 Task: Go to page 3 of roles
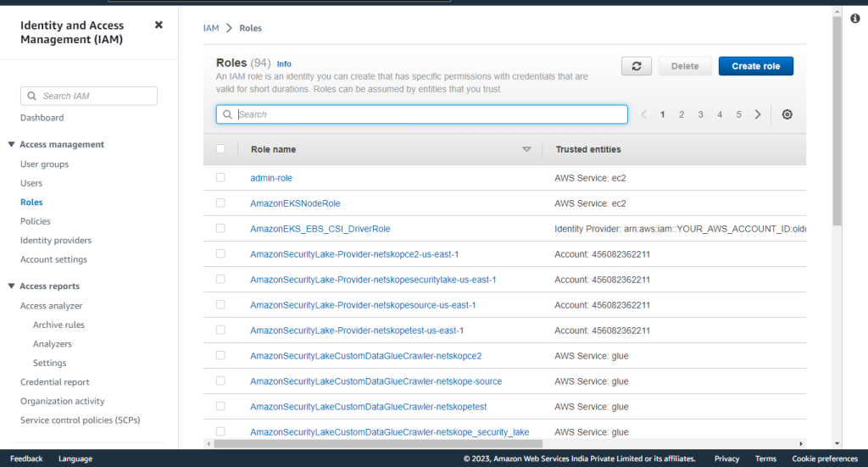click(701, 114)
